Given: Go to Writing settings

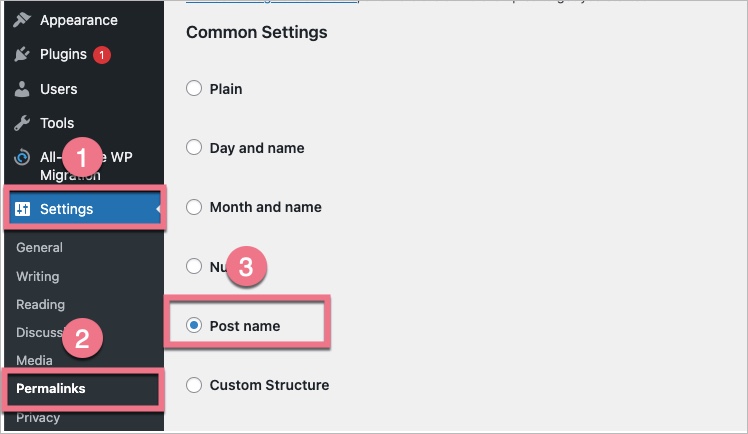Looking at the screenshot, I should pyautogui.click(x=38, y=276).
